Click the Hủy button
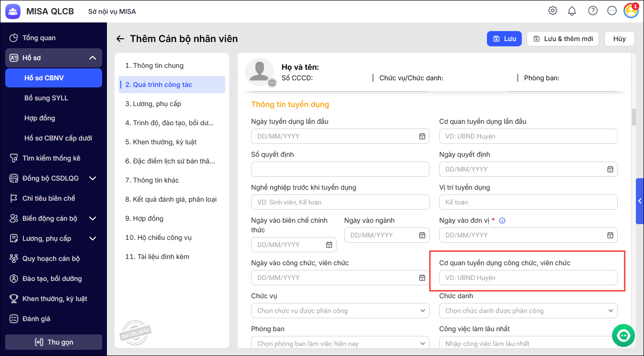 [619, 39]
